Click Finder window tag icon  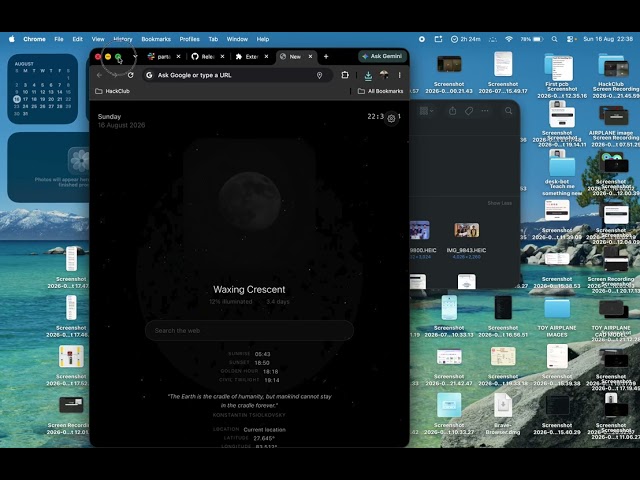[469, 111]
